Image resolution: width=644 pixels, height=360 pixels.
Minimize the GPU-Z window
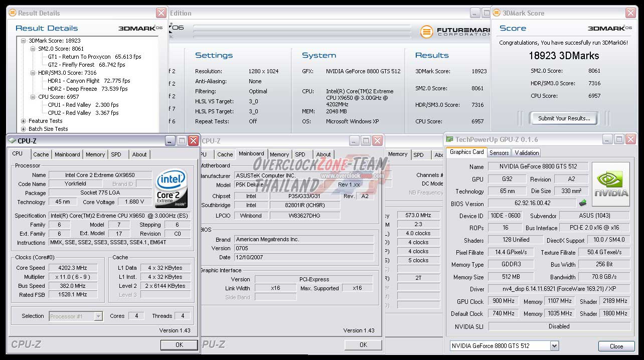tap(607, 139)
